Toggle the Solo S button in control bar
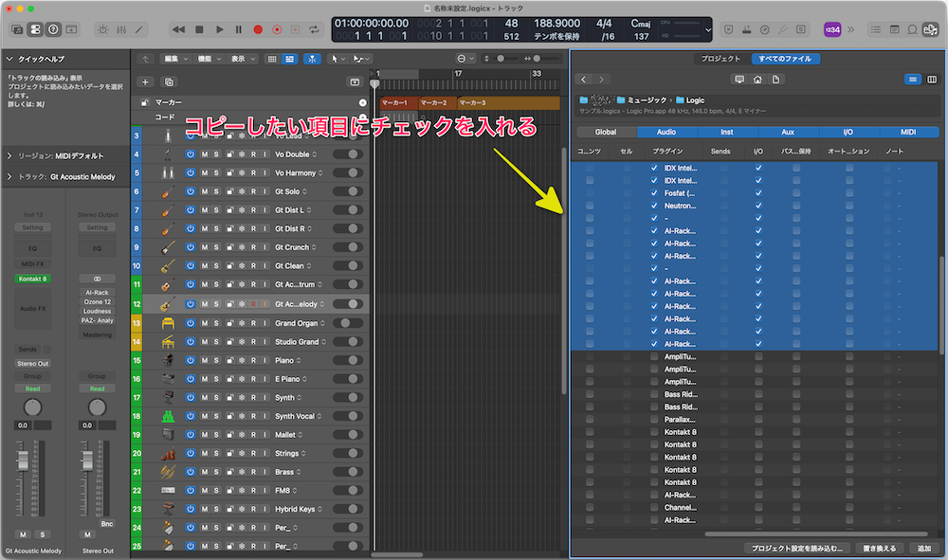This screenshot has height=560, width=948. click(x=801, y=29)
